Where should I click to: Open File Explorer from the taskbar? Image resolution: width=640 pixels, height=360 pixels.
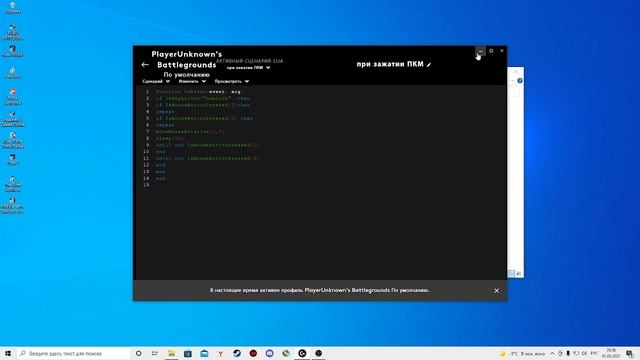[x=171, y=353]
